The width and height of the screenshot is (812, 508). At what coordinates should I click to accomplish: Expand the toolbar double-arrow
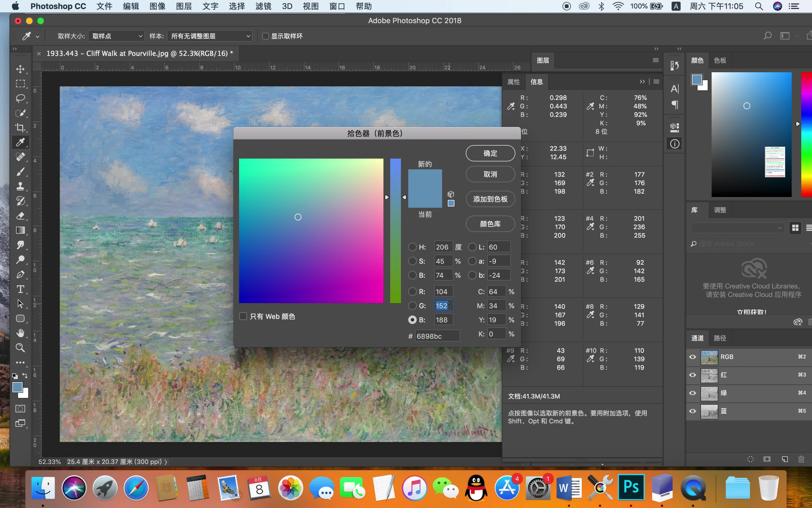pyautogui.click(x=15, y=49)
